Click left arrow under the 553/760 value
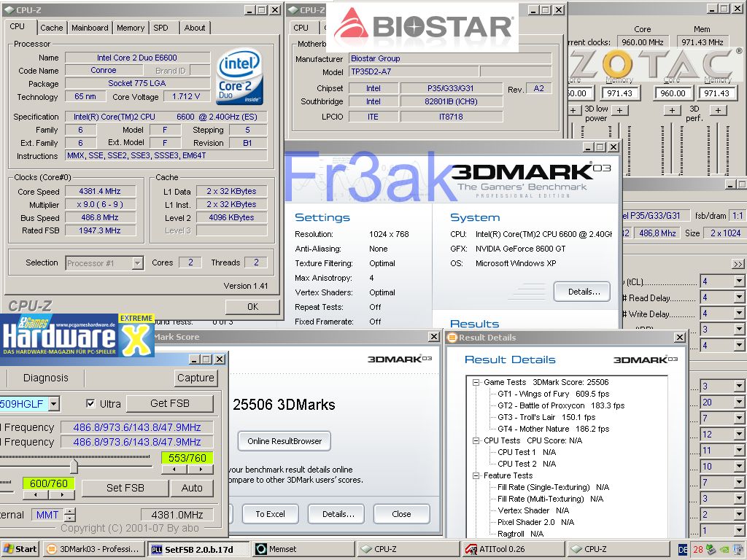747x560 pixels. 174,470
